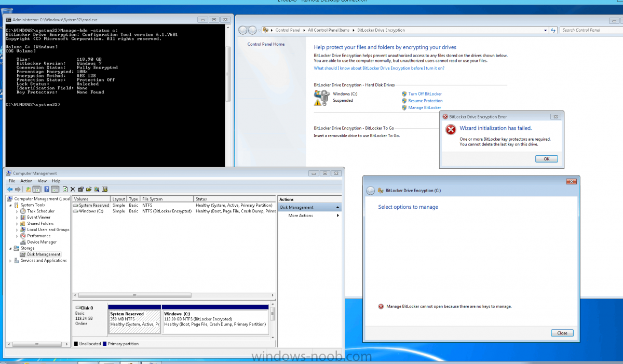The width and height of the screenshot is (623, 364).
Task: Click the Volume column header
Action: pyautogui.click(x=91, y=199)
